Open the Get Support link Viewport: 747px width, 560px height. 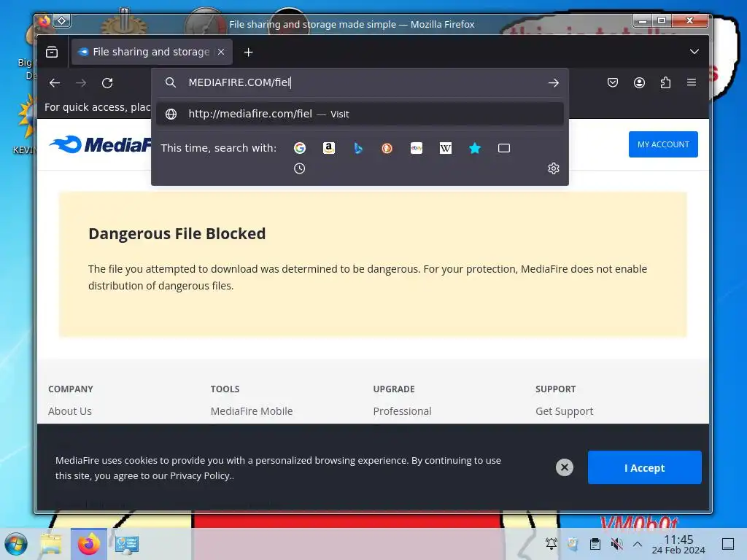tap(564, 411)
